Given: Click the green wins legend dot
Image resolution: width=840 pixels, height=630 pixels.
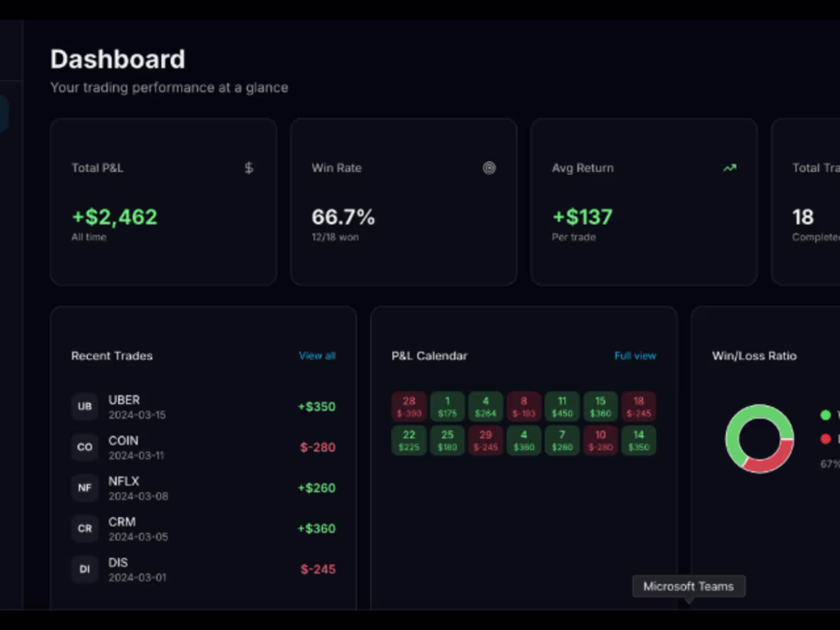Looking at the screenshot, I should click(x=825, y=415).
